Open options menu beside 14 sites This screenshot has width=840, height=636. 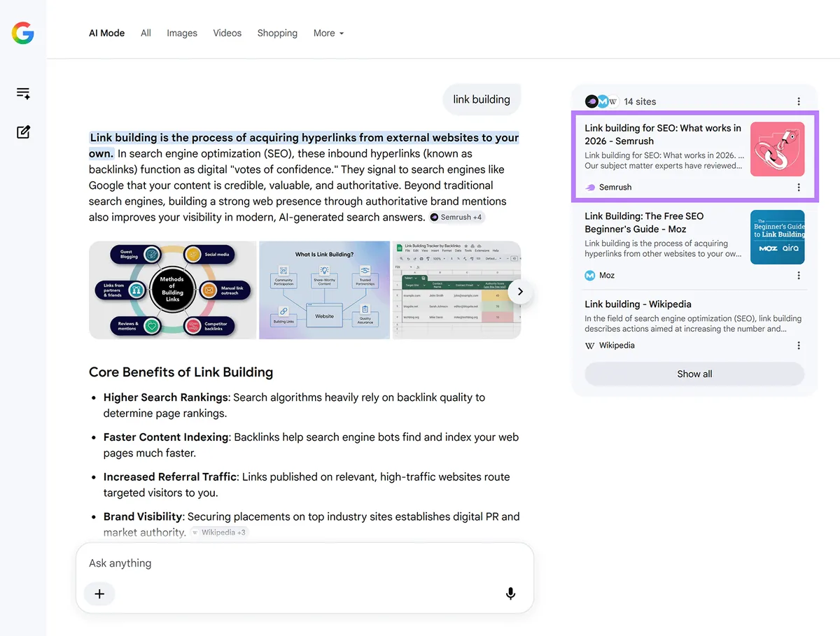click(799, 101)
